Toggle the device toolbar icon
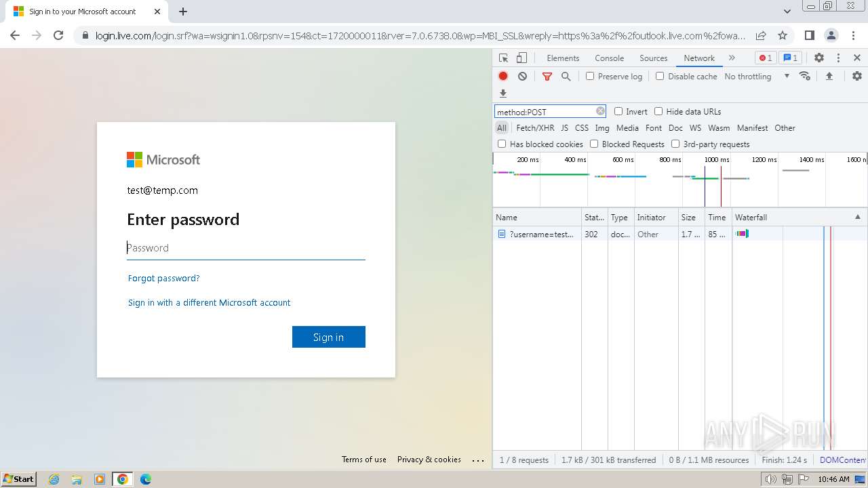 pos(521,58)
